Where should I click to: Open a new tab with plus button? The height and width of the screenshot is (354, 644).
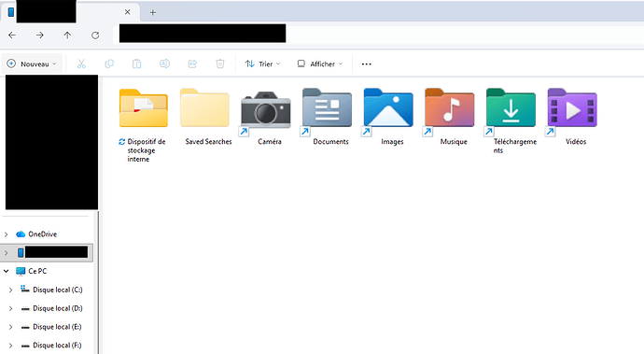tap(153, 12)
